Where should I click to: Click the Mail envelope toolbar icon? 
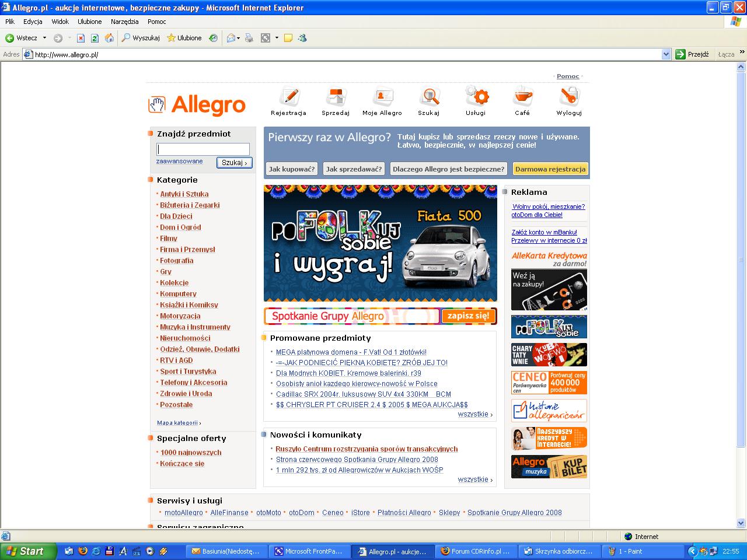tap(231, 38)
